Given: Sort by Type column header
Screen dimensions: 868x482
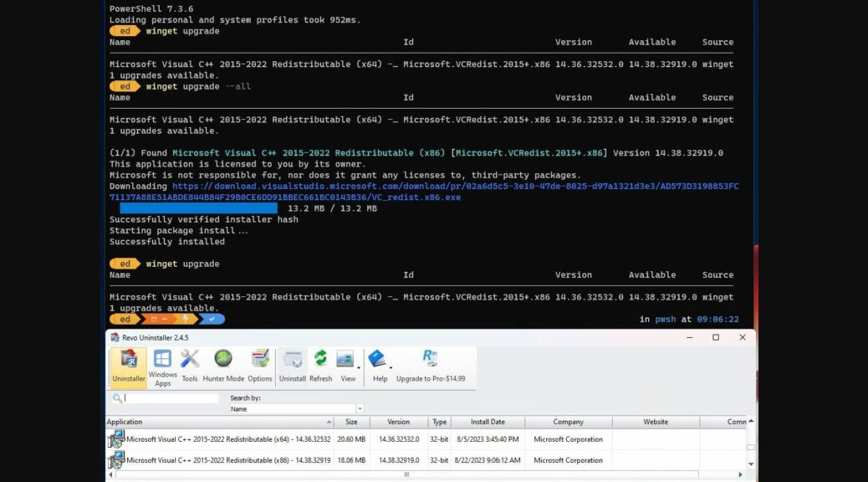Looking at the screenshot, I should pyautogui.click(x=440, y=422).
